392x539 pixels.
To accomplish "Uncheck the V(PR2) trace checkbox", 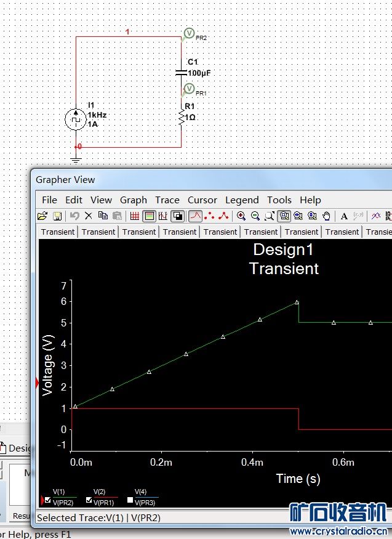I will (48, 500).
